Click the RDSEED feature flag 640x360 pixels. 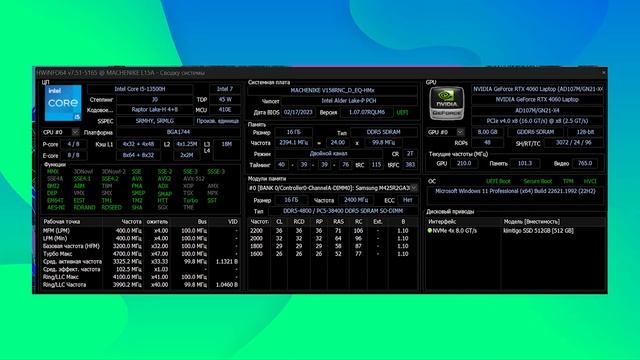point(111,207)
